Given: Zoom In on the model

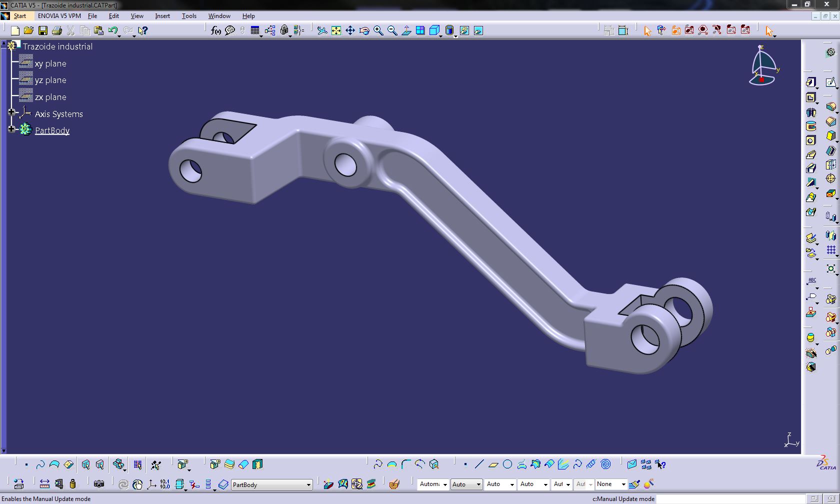Looking at the screenshot, I should click(x=378, y=31).
